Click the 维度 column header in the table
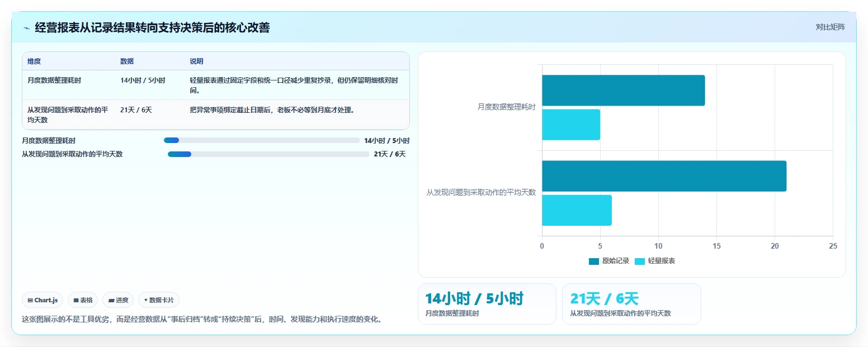This screenshot has width=868, height=347. pos(34,61)
